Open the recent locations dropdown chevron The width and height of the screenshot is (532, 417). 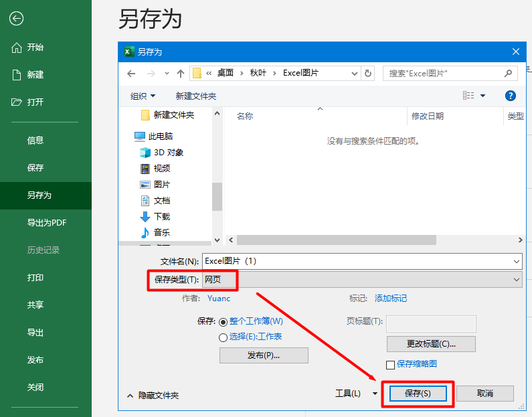(x=167, y=74)
